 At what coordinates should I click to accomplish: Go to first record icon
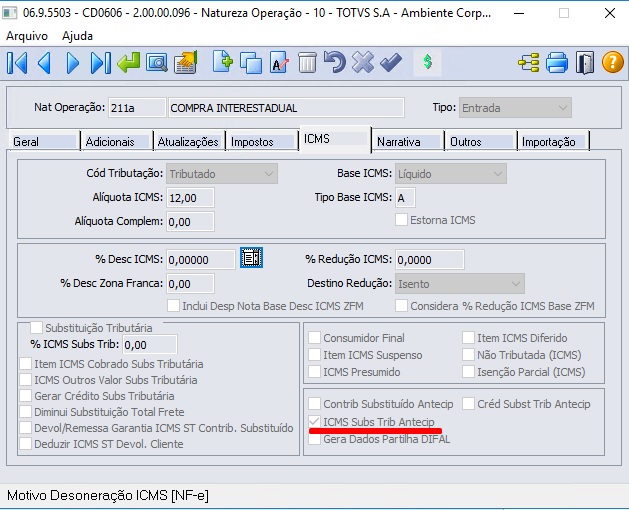[x=17, y=63]
